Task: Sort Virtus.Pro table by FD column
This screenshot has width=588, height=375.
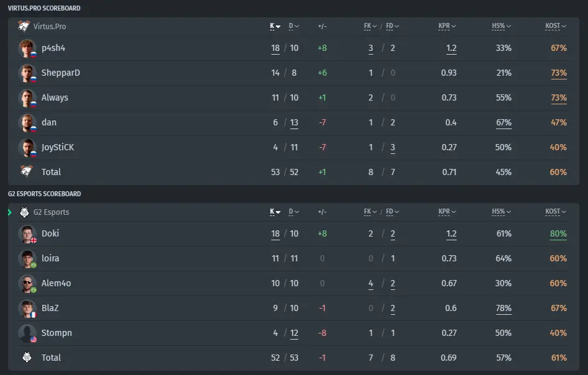Action: pos(392,26)
